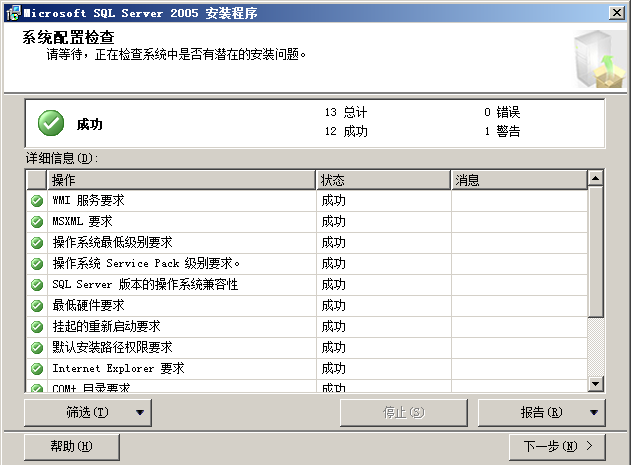Click the 成功 status cell of WMI 服务要求
The width and height of the screenshot is (631, 465).
point(384,200)
